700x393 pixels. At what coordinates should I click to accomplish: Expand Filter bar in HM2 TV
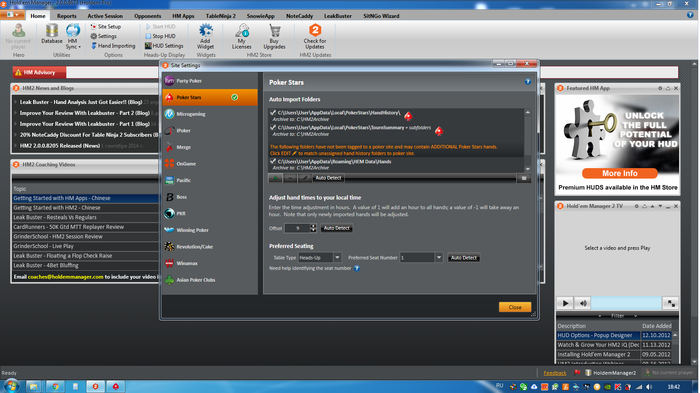(x=617, y=316)
